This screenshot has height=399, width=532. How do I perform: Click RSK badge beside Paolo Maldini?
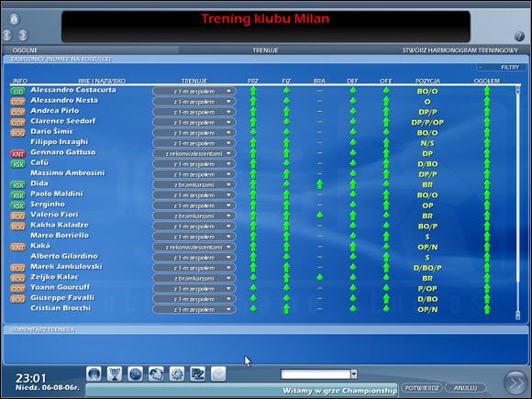18,195
